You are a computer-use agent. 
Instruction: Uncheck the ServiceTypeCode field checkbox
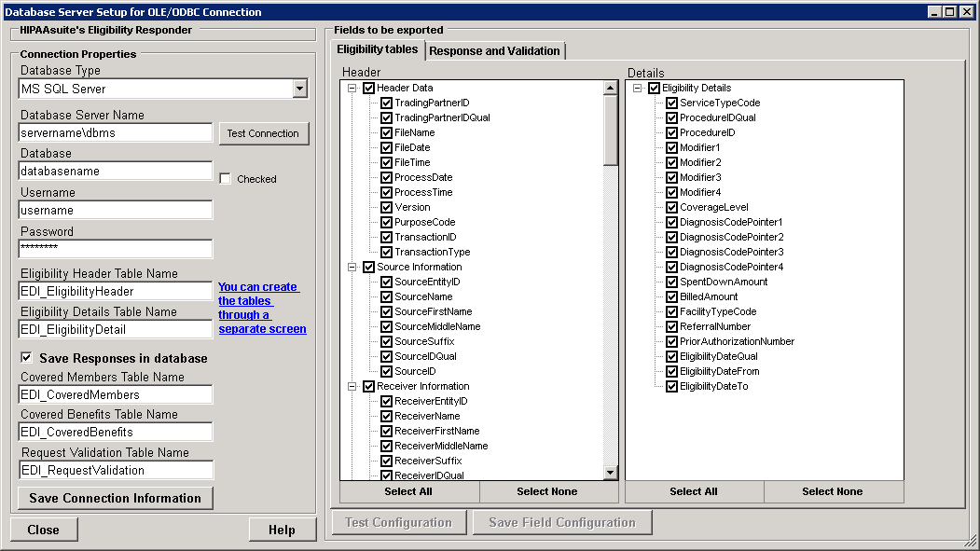pos(671,103)
